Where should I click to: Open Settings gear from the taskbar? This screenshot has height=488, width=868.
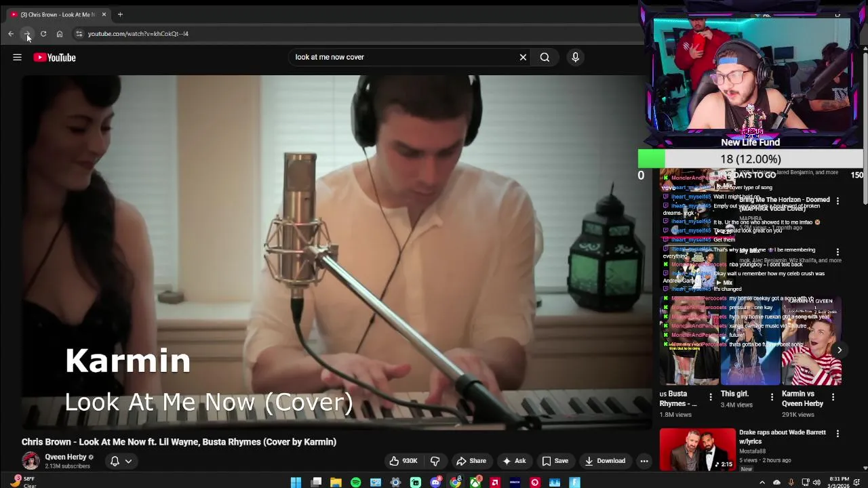pyautogui.click(x=396, y=483)
